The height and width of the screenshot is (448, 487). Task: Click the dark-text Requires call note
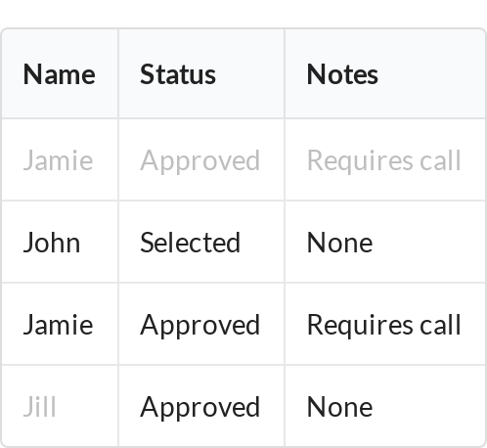coord(385,324)
